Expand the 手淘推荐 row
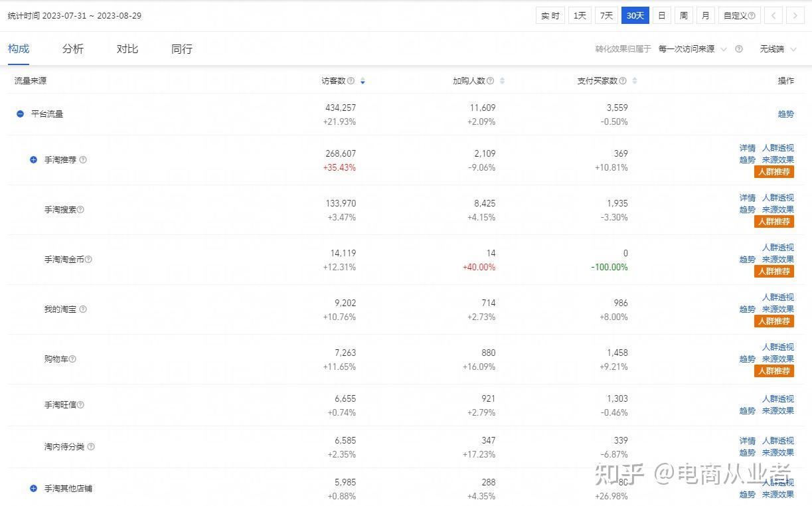This screenshot has height=506, width=812. tap(34, 160)
